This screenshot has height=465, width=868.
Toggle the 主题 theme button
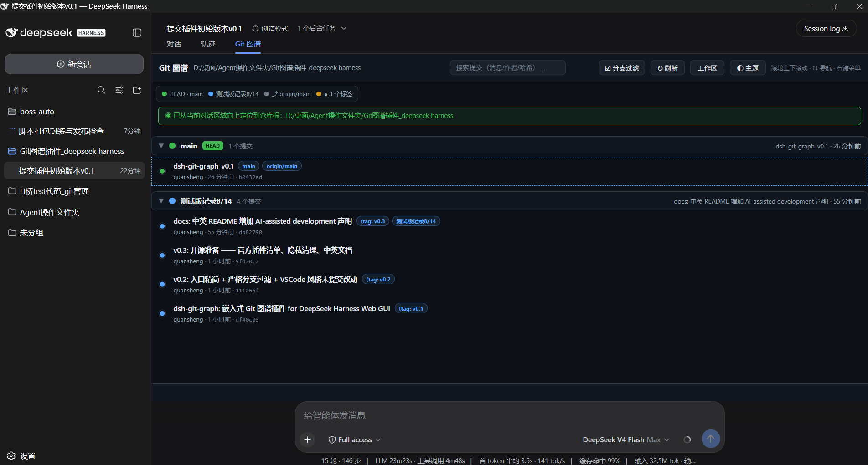pyautogui.click(x=748, y=68)
